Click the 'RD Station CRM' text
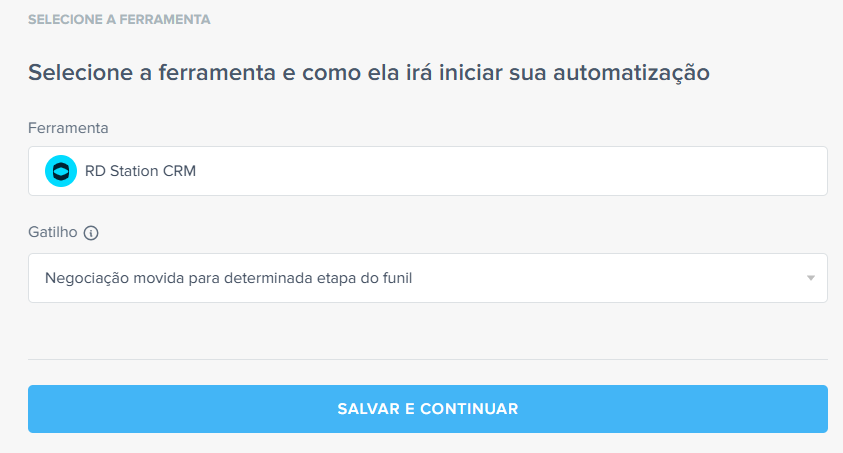This screenshot has height=453, width=843. [140, 171]
